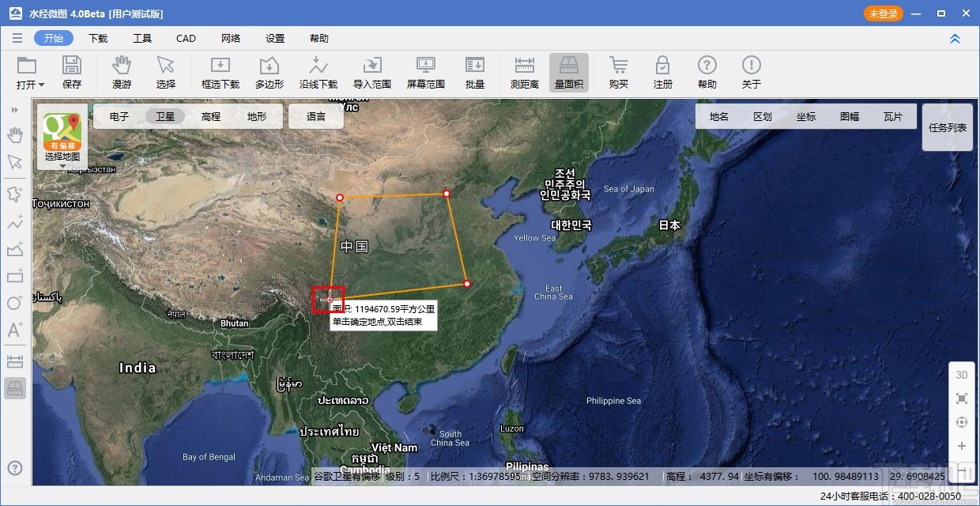Open the 打开 file dropdown
Screen dimensions: 980x506
(28, 71)
